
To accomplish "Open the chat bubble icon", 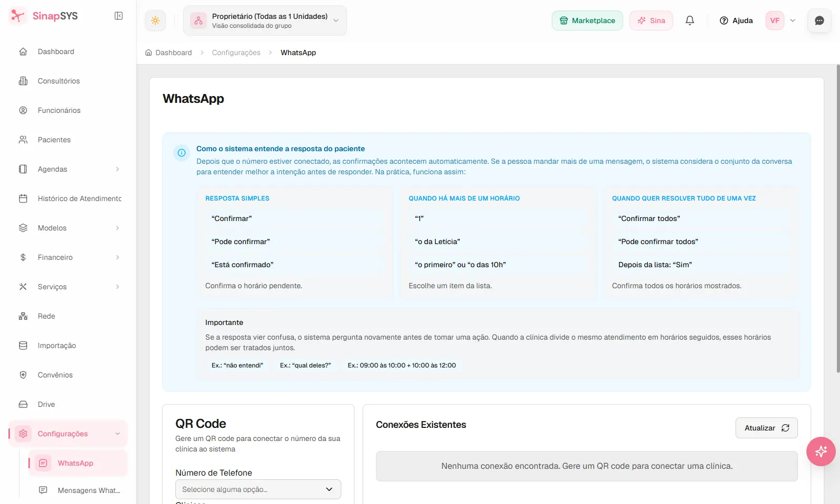I will click(x=820, y=20).
